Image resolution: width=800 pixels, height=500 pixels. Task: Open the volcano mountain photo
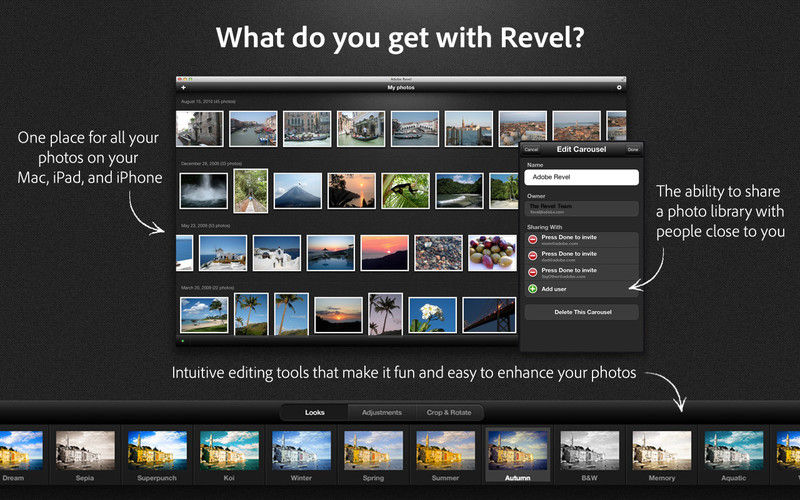click(297, 191)
